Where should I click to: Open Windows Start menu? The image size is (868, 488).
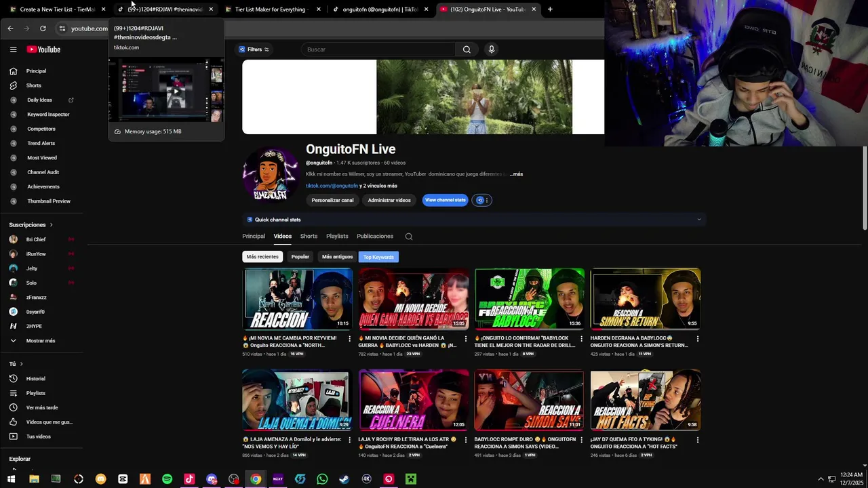coord(12,479)
